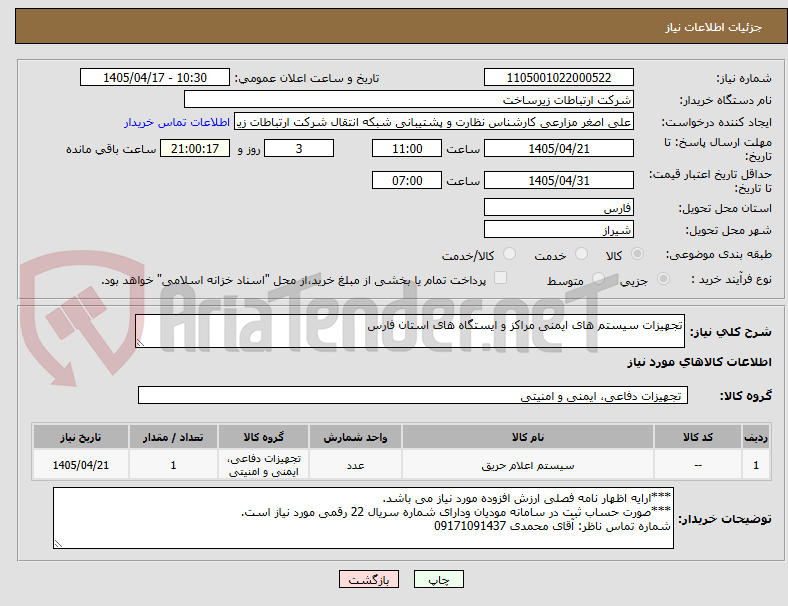
Task: Click the فارس delivery province field
Action: [x=558, y=208]
